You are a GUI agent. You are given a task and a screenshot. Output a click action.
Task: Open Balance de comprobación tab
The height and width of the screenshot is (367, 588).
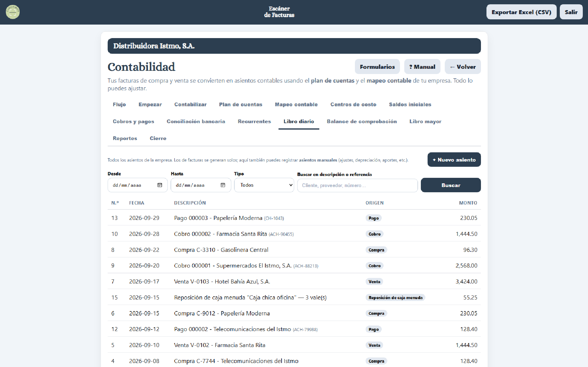click(362, 121)
